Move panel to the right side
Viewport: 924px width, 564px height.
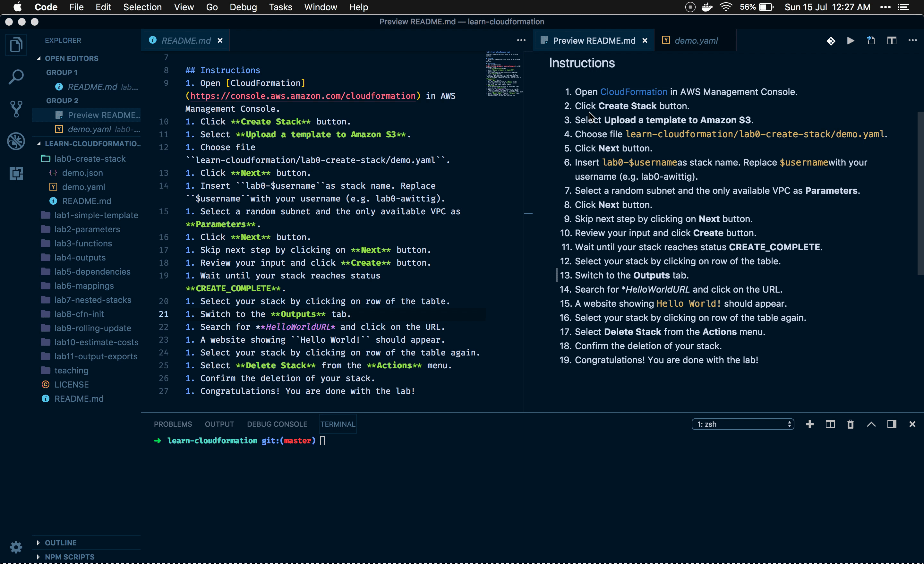(x=892, y=424)
